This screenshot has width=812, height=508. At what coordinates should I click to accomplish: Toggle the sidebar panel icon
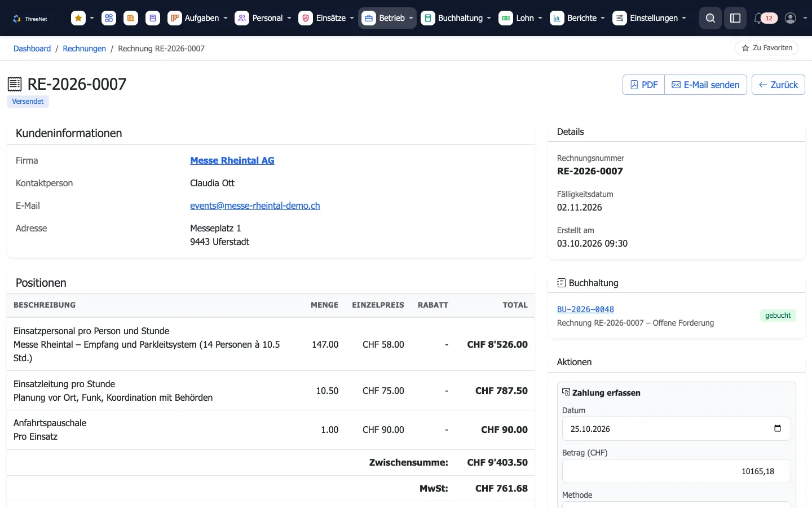pyautogui.click(x=735, y=18)
